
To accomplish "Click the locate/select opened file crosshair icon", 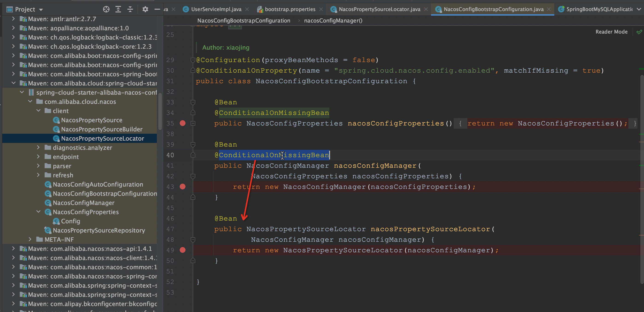I will 106,9.
